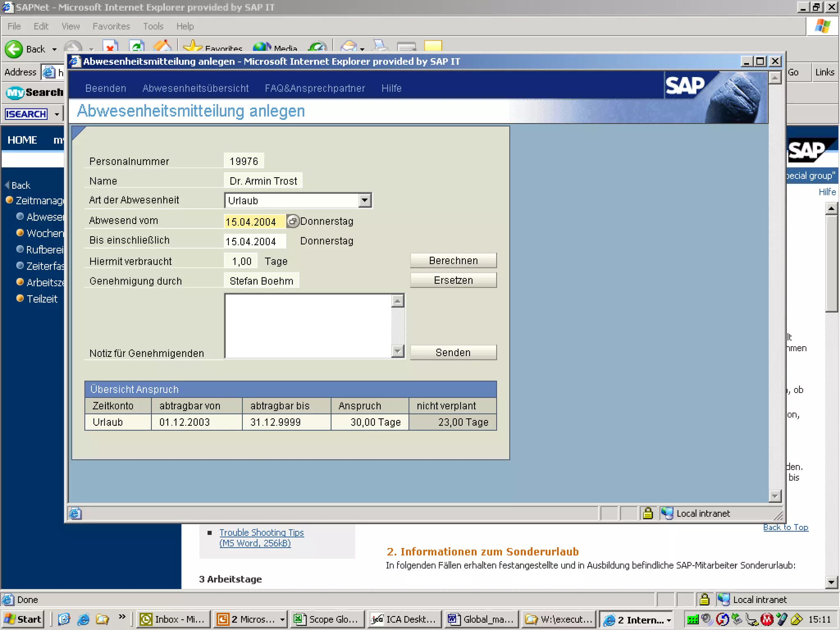Expand the Mail icon dropdown arrow
The height and width of the screenshot is (630, 840).
click(x=362, y=49)
